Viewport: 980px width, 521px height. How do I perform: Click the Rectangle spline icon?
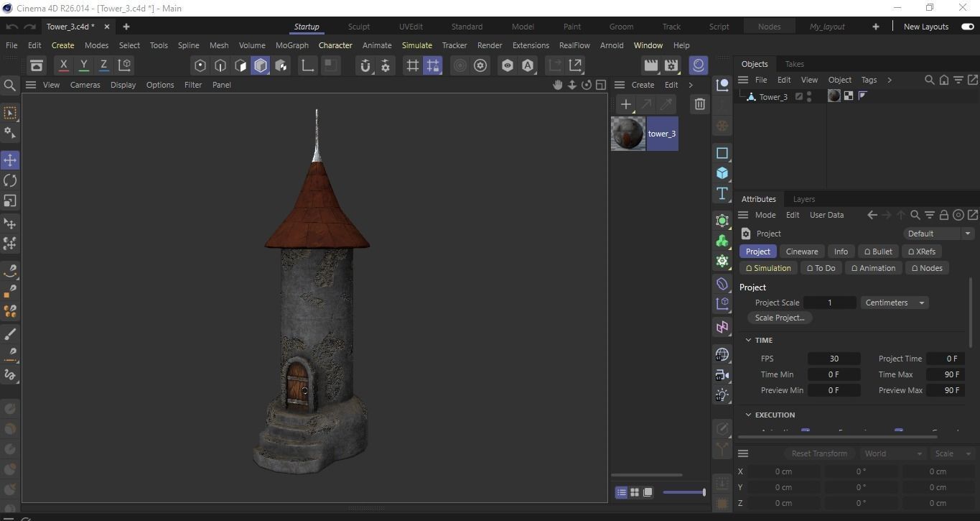(722, 153)
